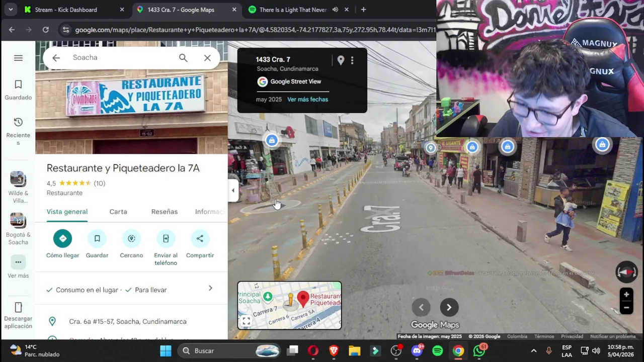Click the volume speaker tray icon

(596, 350)
